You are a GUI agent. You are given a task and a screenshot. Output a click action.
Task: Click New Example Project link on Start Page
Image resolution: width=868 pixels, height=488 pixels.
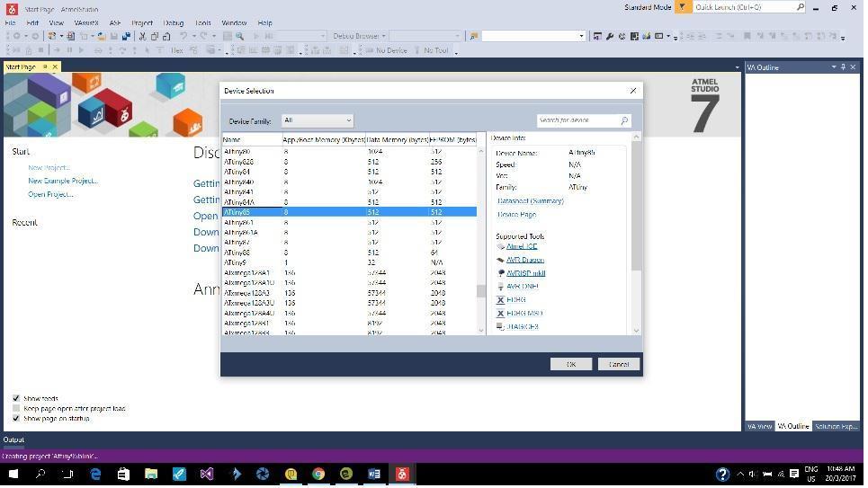pos(63,181)
